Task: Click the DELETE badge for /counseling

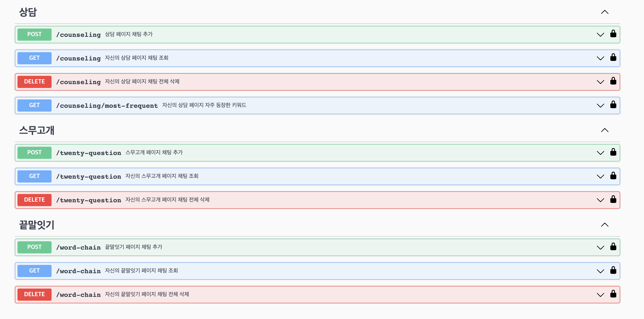Action: [x=35, y=82]
